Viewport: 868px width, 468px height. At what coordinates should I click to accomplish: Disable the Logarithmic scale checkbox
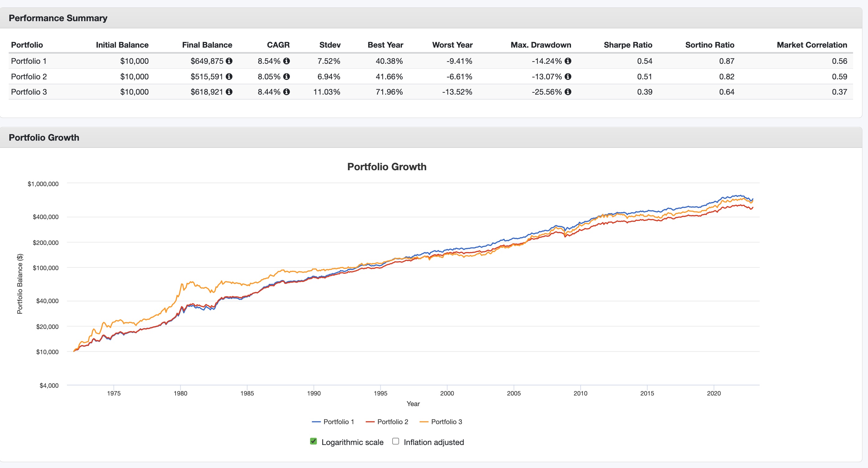[314, 441]
